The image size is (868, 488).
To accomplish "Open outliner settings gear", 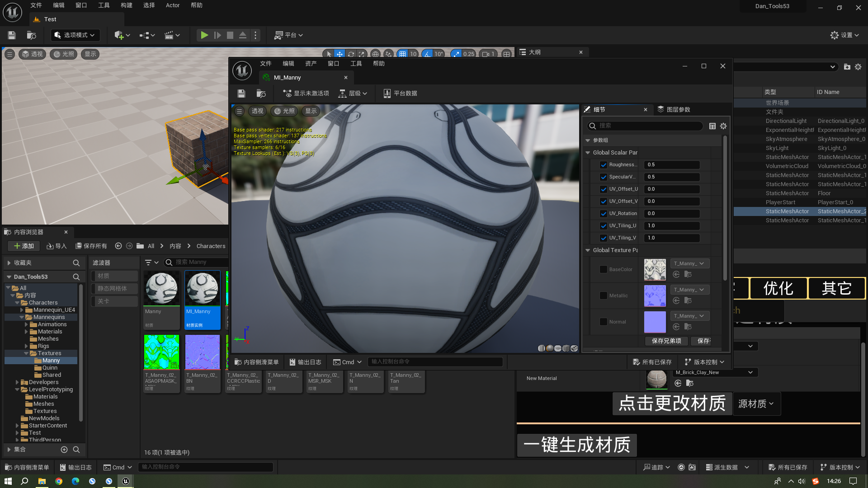I will tap(858, 67).
